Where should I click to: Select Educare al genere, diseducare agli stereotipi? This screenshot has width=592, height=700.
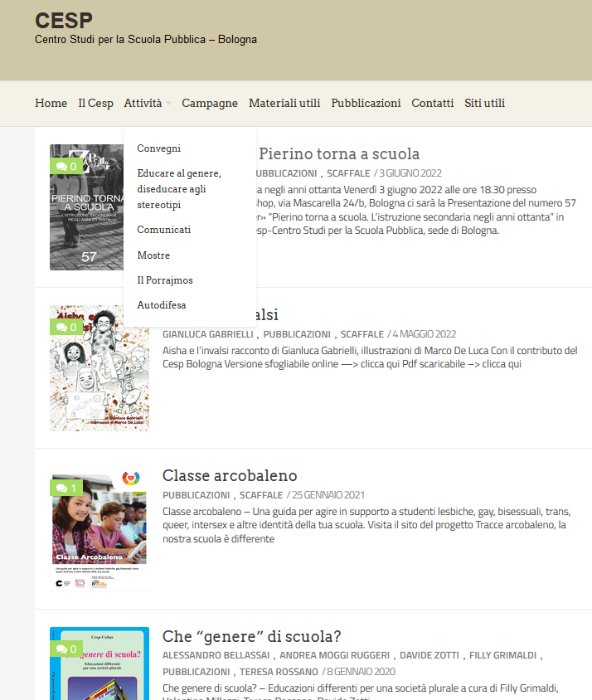click(x=179, y=189)
